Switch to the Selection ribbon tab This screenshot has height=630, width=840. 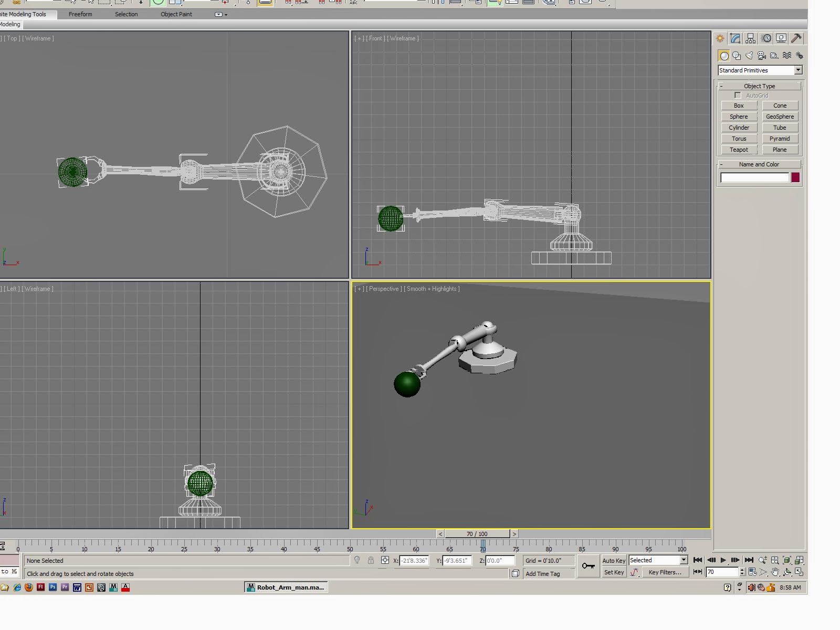click(x=127, y=14)
